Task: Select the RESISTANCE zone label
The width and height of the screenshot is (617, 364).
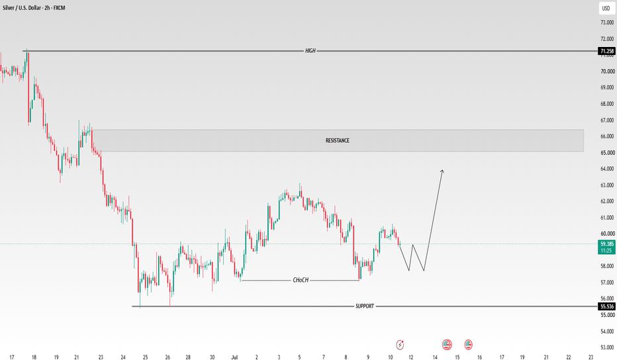Action: point(337,140)
